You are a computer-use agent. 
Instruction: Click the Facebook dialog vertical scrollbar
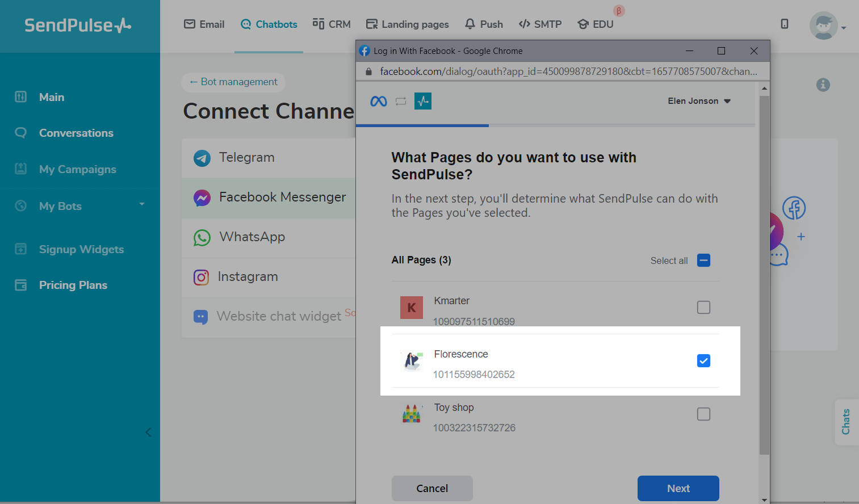pyautogui.click(x=764, y=272)
